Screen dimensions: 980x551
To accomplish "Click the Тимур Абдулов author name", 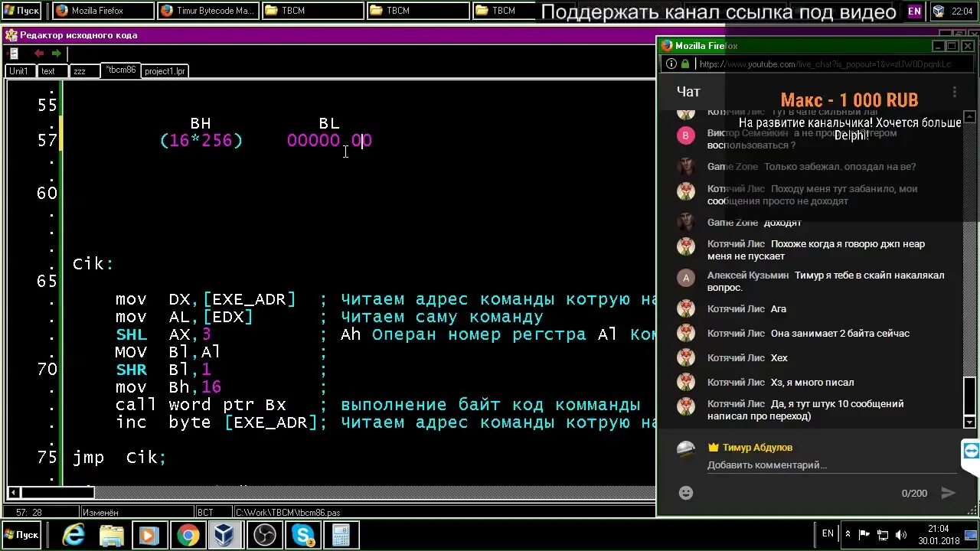I will pos(757,447).
